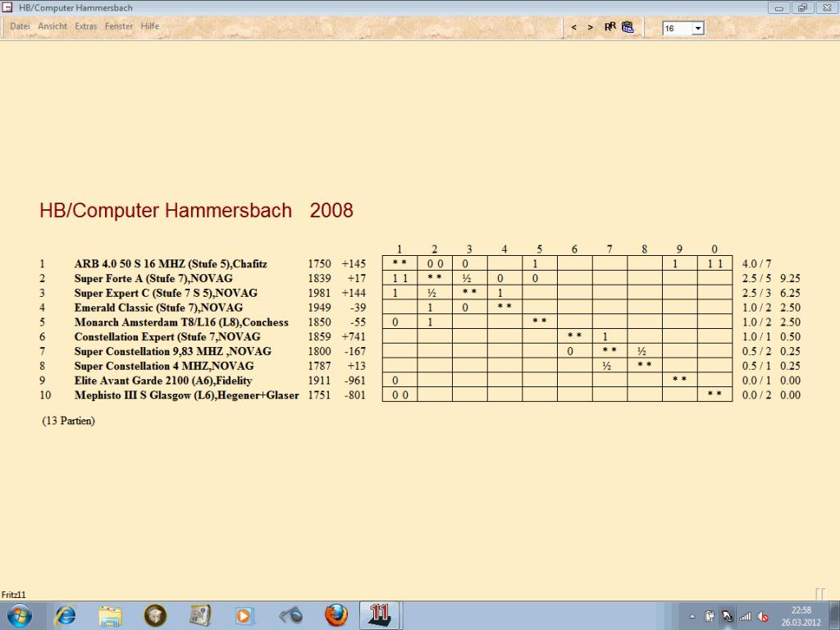Click the score 2.5 / 5
The height and width of the screenshot is (630, 840).
click(756, 278)
